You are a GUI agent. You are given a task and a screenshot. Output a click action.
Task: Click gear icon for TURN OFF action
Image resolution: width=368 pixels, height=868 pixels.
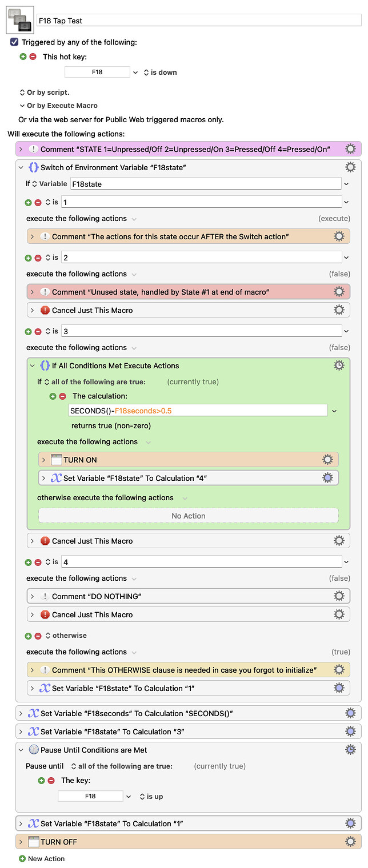[x=350, y=842]
